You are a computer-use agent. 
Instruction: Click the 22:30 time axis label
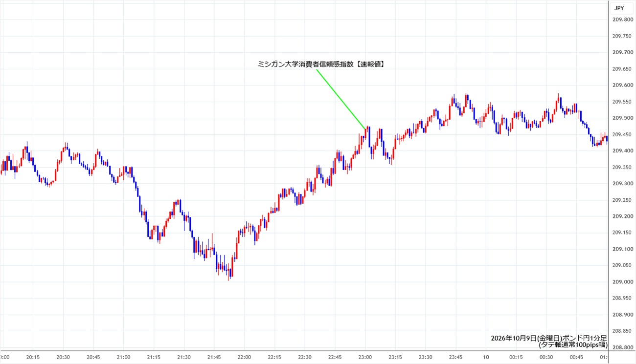pos(305,357)
